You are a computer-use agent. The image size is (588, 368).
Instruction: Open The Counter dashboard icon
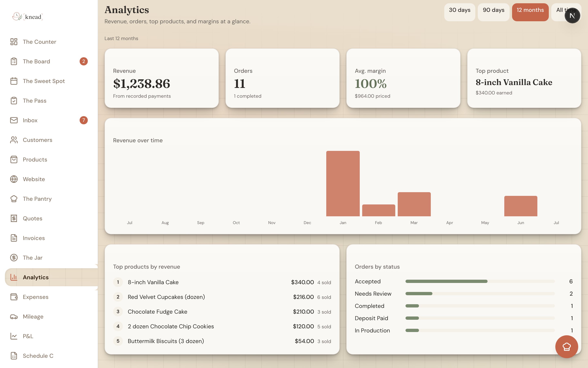click(x=14, y=42)
